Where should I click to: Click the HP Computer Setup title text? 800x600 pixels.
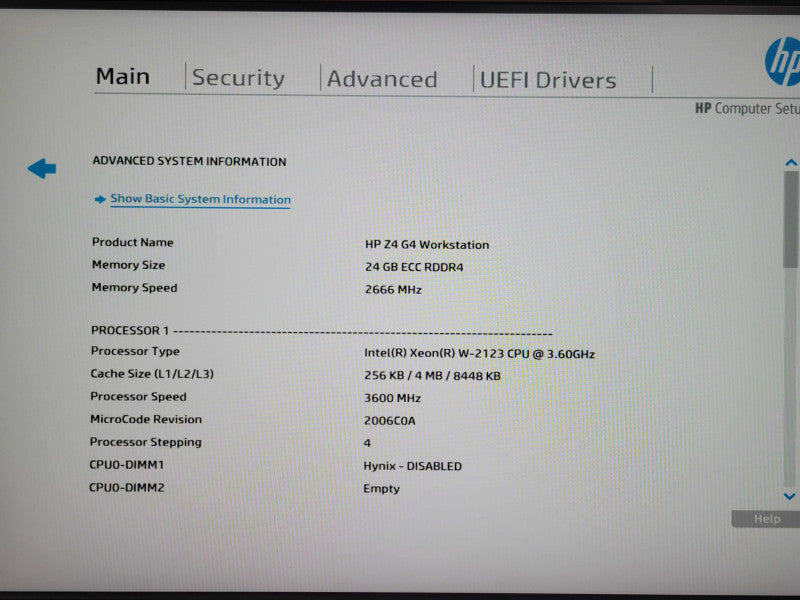click(747, 108)
